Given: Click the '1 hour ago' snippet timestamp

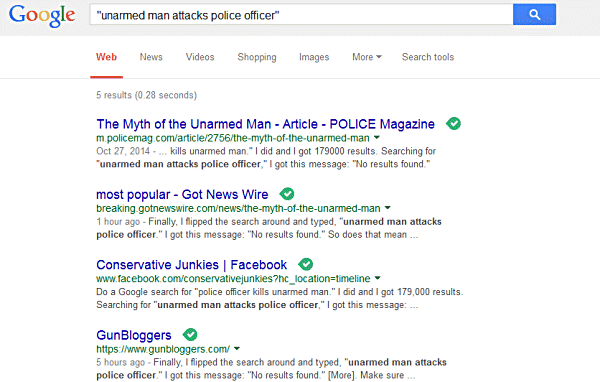Looking at the screenshot, I should [x=118, y=222].
